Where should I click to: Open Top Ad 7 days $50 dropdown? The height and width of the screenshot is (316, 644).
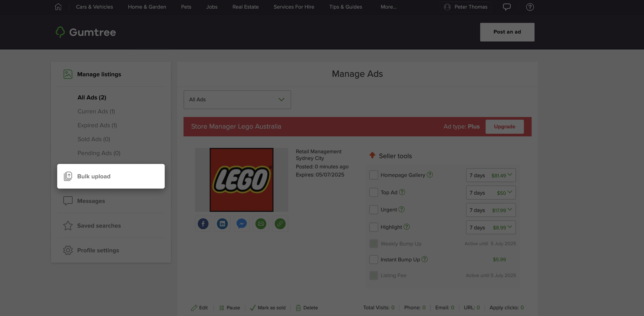pos(491,192)
